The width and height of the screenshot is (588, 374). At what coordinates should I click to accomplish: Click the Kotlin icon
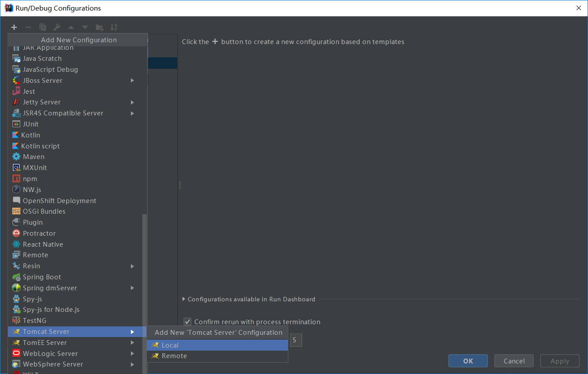[x=15, y=135]
